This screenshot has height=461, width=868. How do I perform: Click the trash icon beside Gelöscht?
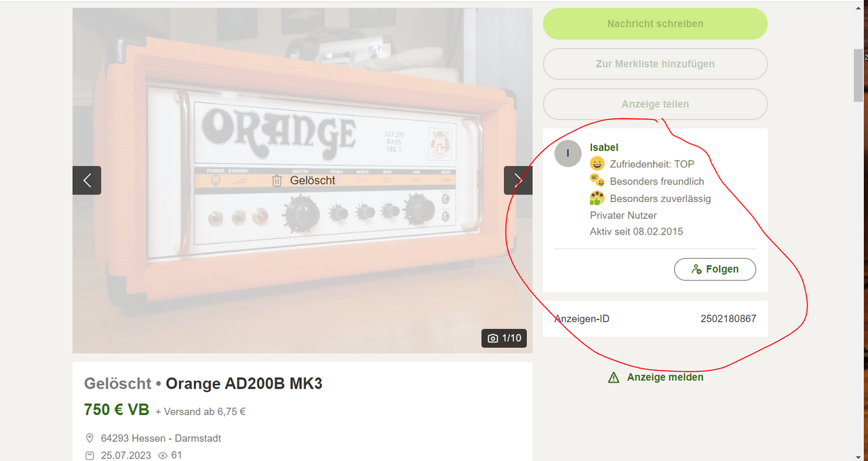pyautogui.click(x=277, y=180)
